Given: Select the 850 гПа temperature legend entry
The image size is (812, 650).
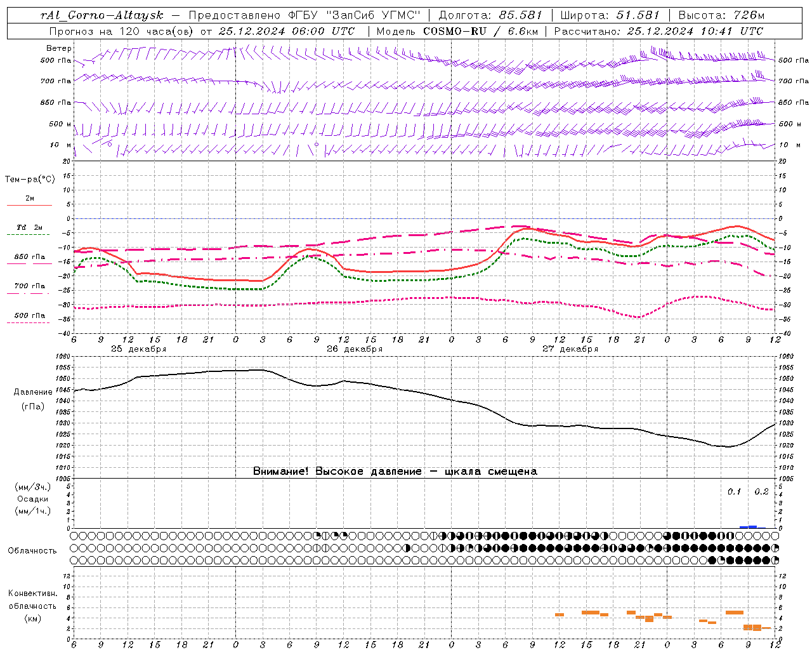Looking at the screenshot, I should (x=30, y=257).
